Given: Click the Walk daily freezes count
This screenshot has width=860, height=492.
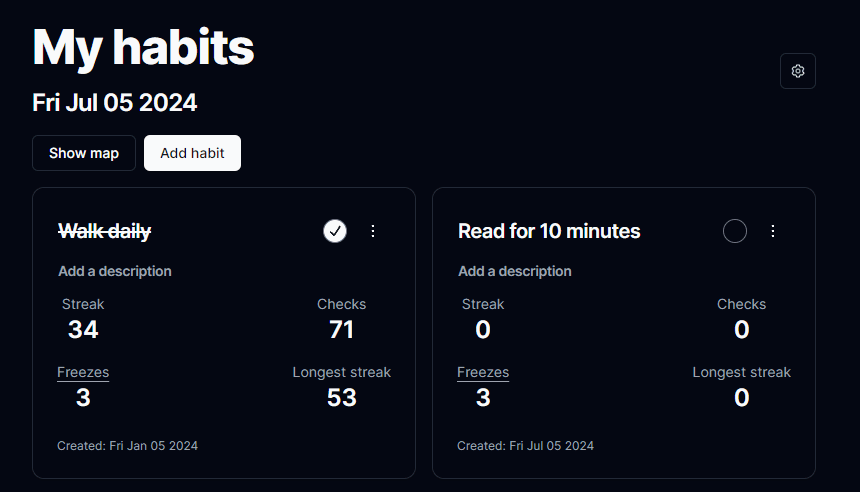Looking at the screenshot, I should click(83, 398).
